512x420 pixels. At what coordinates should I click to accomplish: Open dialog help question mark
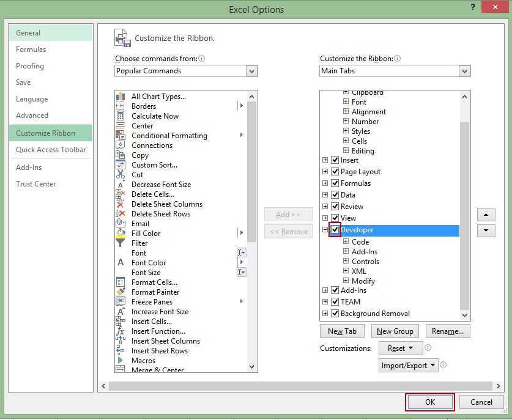tap(473, 7)
